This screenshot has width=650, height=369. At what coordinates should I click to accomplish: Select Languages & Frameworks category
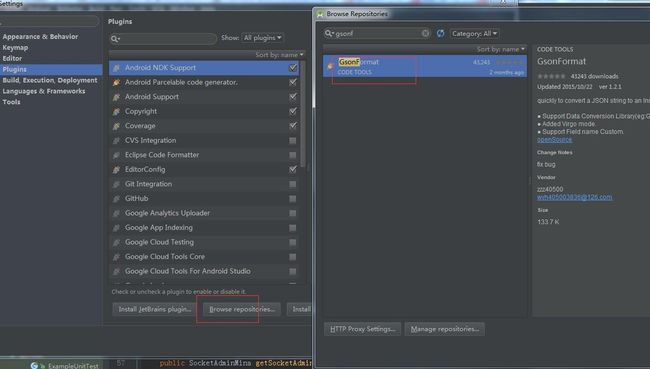(x=44, y=91)
